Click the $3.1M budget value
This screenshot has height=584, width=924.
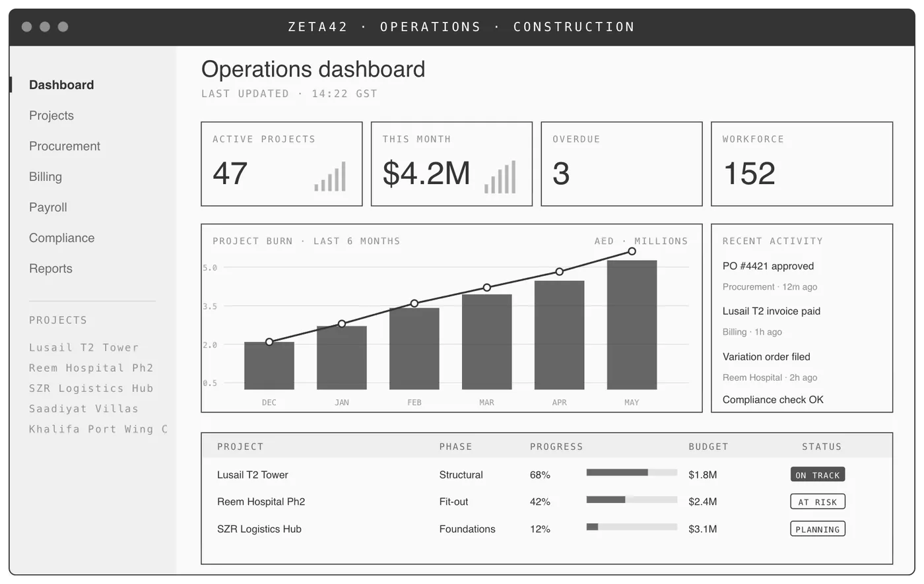coord(703,529)
